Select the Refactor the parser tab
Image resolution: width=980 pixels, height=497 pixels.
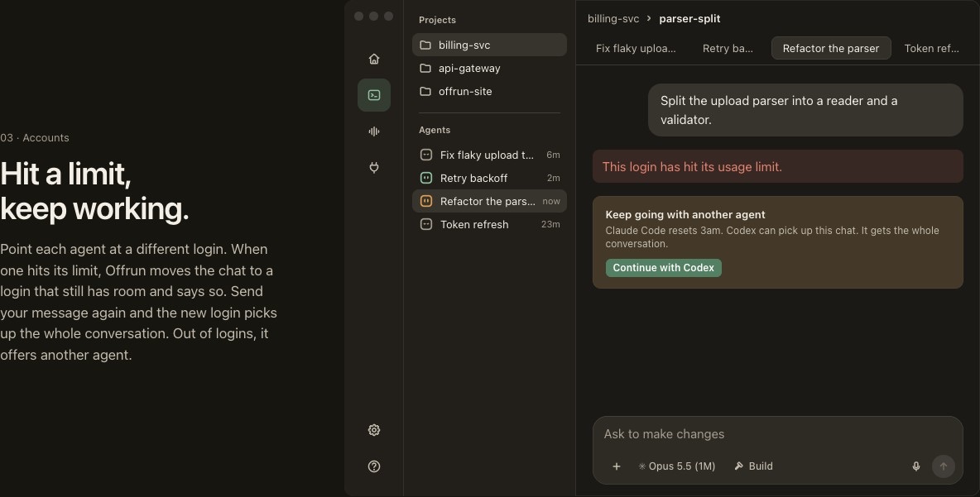point(831,48)
